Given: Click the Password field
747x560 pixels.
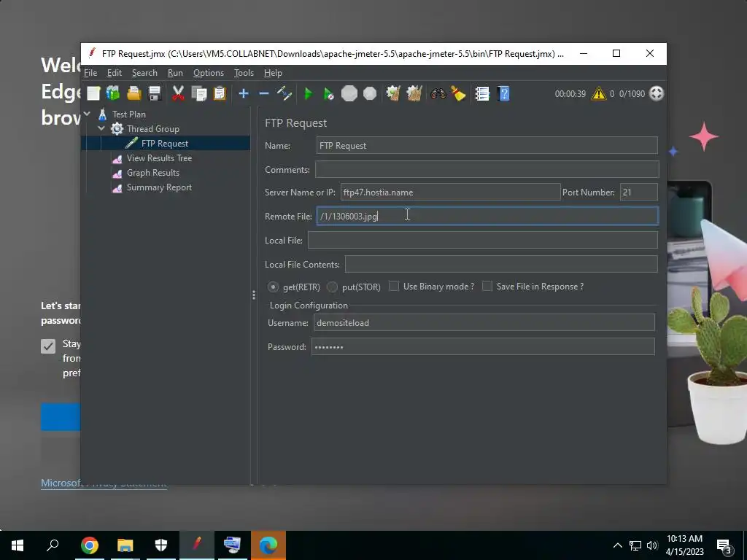Looking at the screenshot, I should (483, 346).
